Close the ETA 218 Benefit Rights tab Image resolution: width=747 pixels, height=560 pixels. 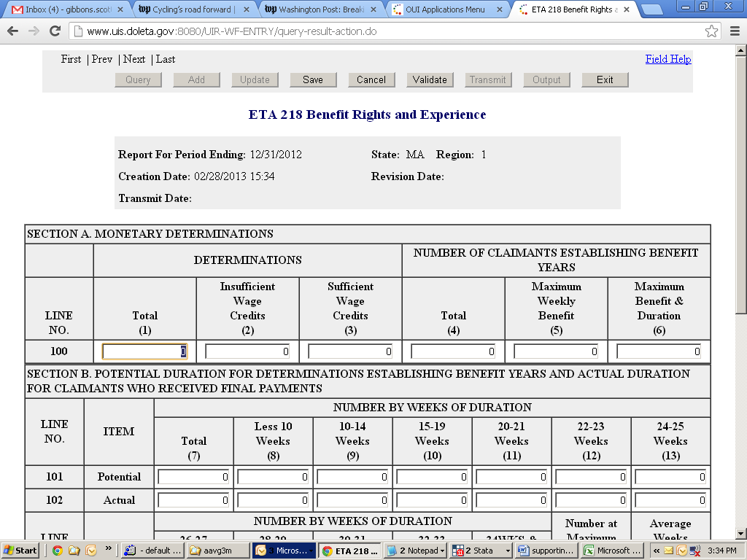(x=627, y=9)
